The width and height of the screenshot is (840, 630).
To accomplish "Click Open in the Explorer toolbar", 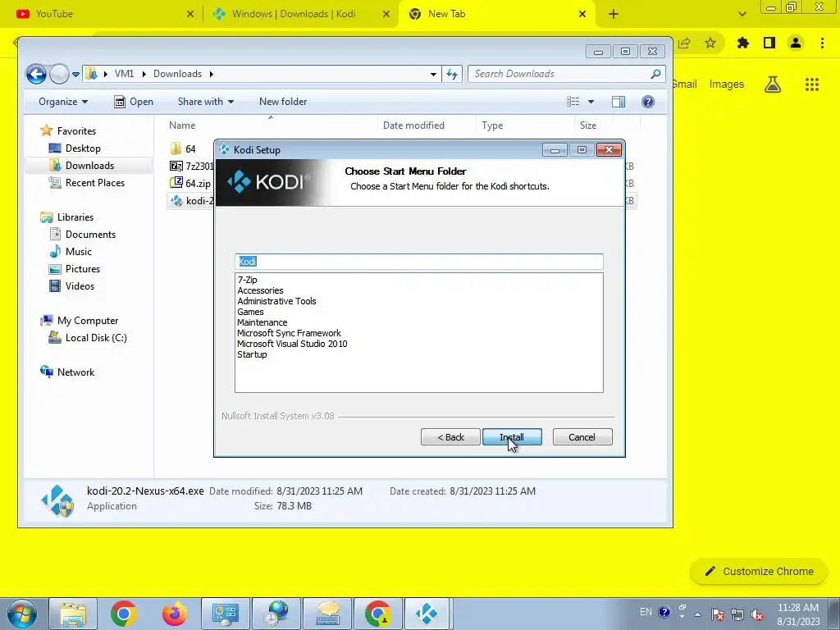I will (134, 102).
